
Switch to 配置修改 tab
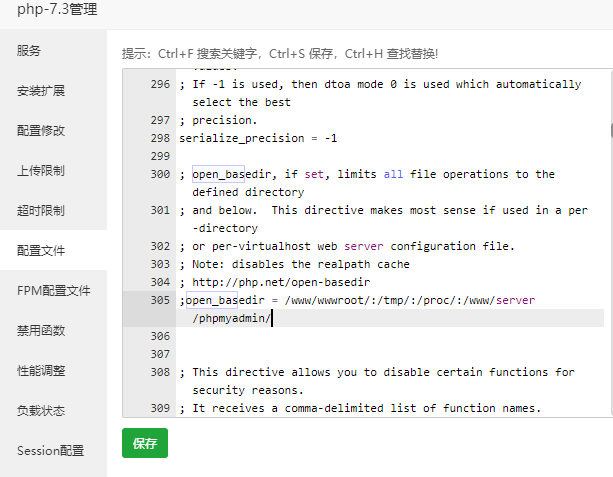click(53, 130)
